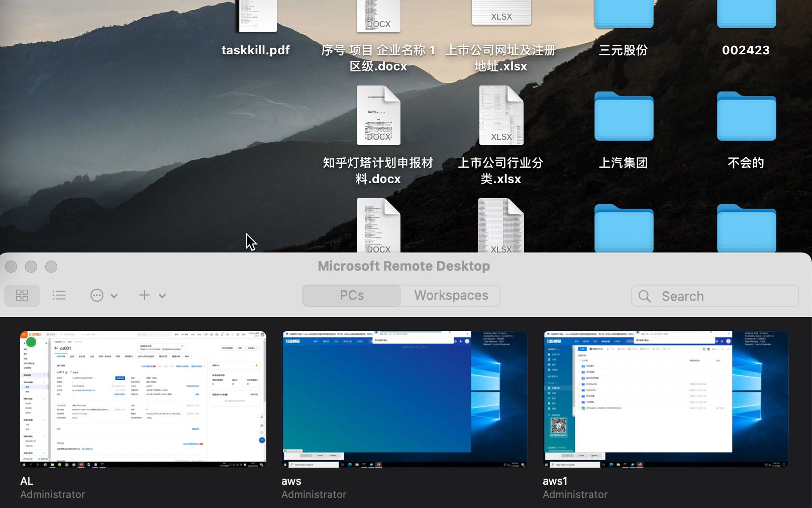Select the PCs tab
Viewport: 812px width, 508px height.
[352, 296]
